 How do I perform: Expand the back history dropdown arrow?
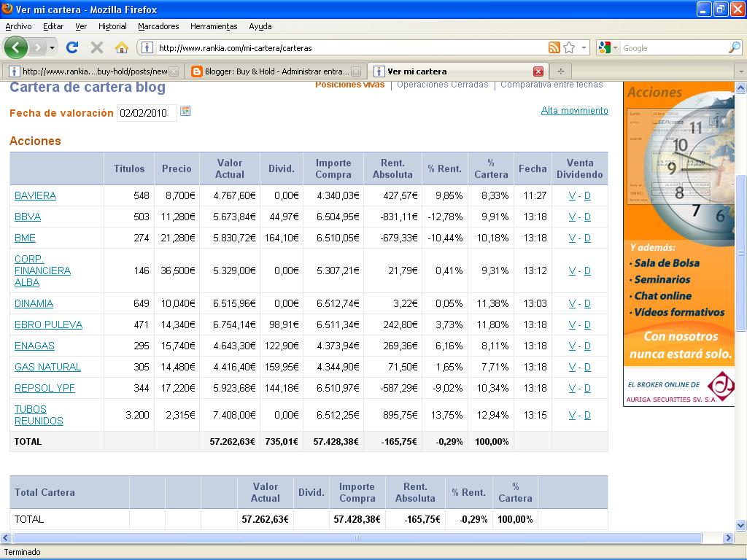pyautogui.click(x=52, y=48)
